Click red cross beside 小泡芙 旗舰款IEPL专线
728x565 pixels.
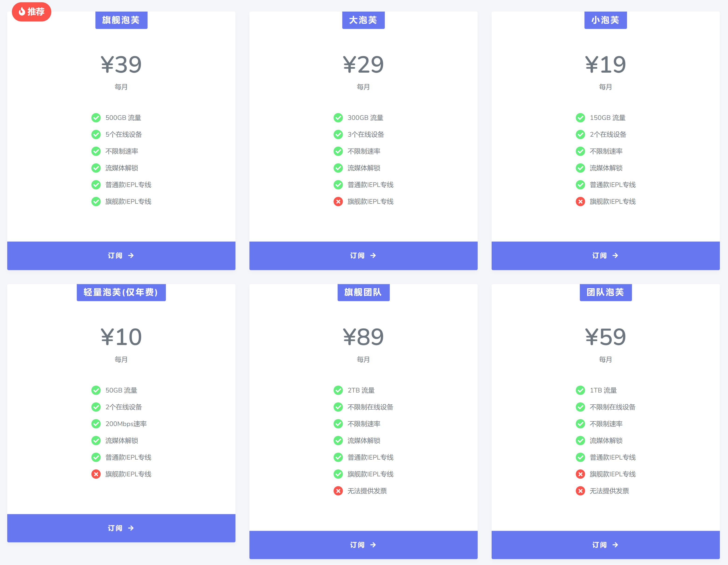click(580, 202)
